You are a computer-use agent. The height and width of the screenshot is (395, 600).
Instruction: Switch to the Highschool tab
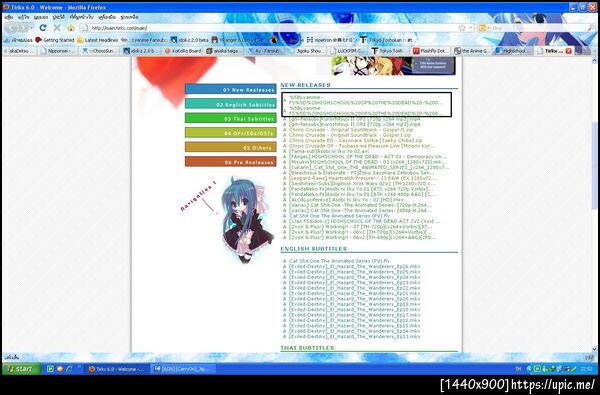coord(514,51)
